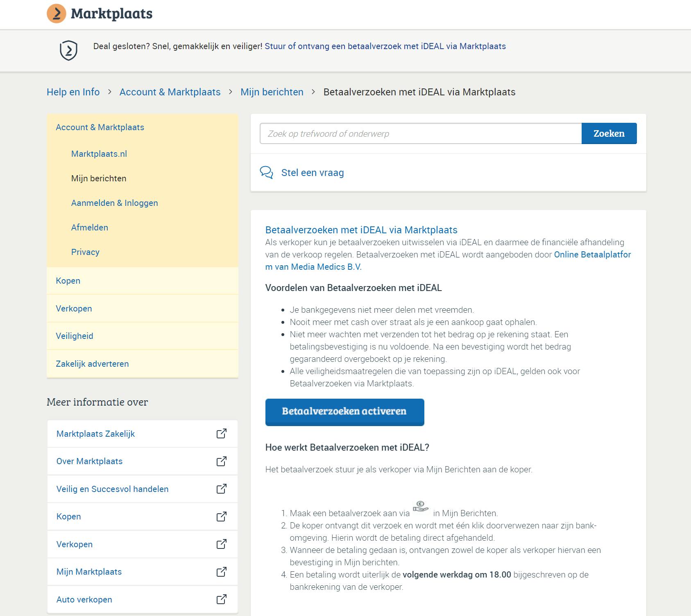
Task: Navigate to Help en Info via breadcrumb
Action: click(x=73, y=92)
